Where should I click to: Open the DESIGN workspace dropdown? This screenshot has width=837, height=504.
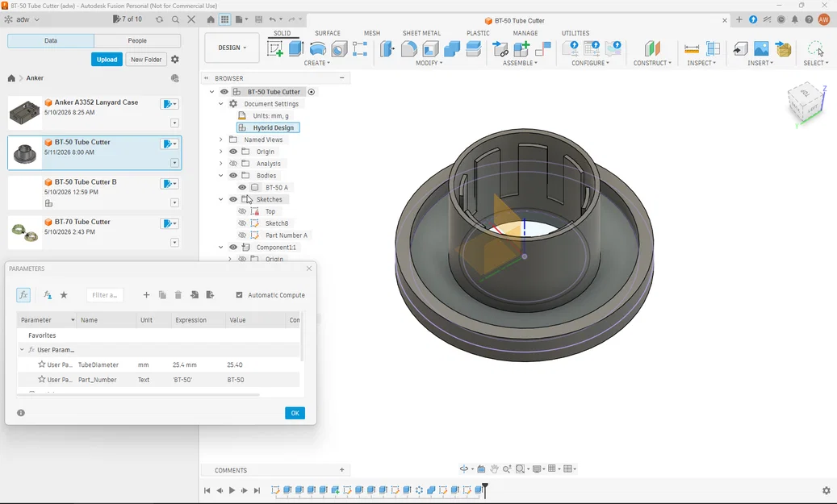(232, 48)
